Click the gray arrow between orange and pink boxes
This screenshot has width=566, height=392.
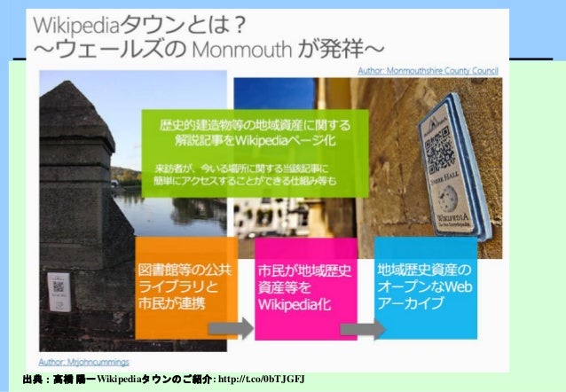(x=231, y=328)
